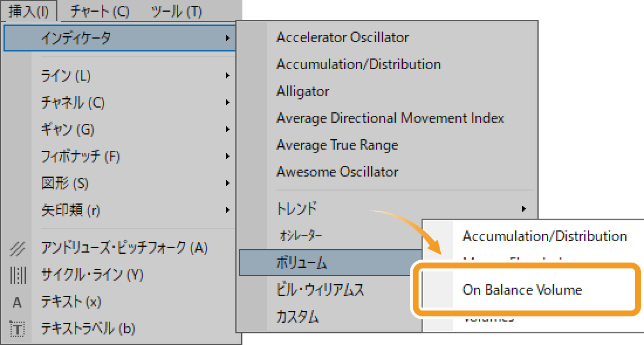Expand arrow beside 図形 (S)
Image resolution: width=644 pixels, height=345 pixels.
(227, 184)
